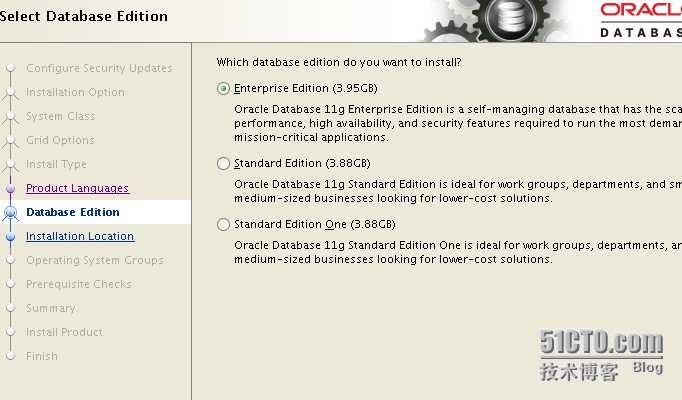Click the Install Product step label
This screenshot has height=400, width=682.
[x=64, y=332]
